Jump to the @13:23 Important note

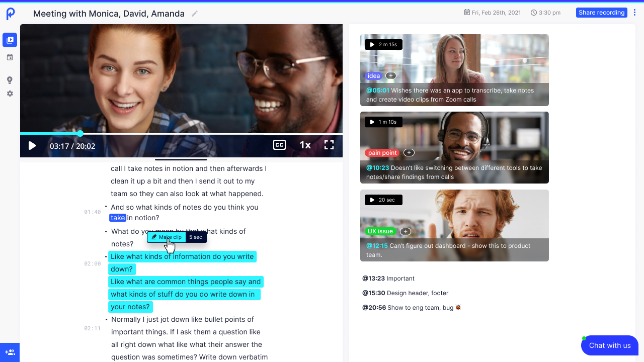(x=388, y=279)
